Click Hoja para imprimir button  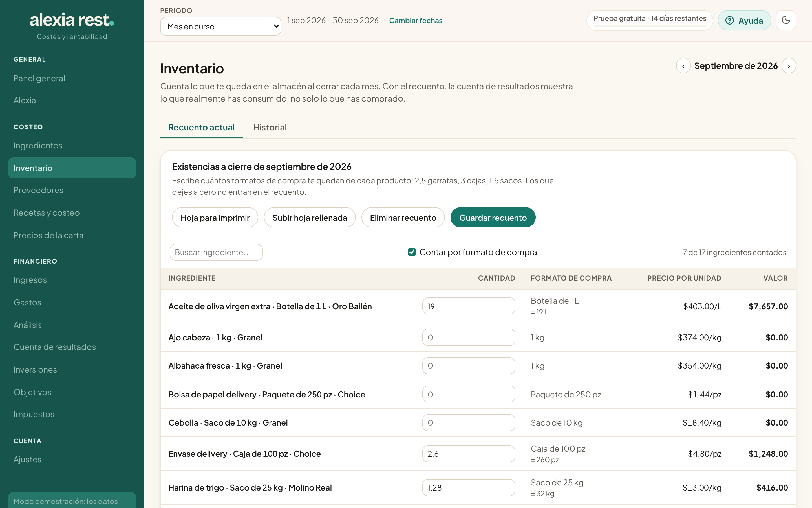[x=215, y=217]
